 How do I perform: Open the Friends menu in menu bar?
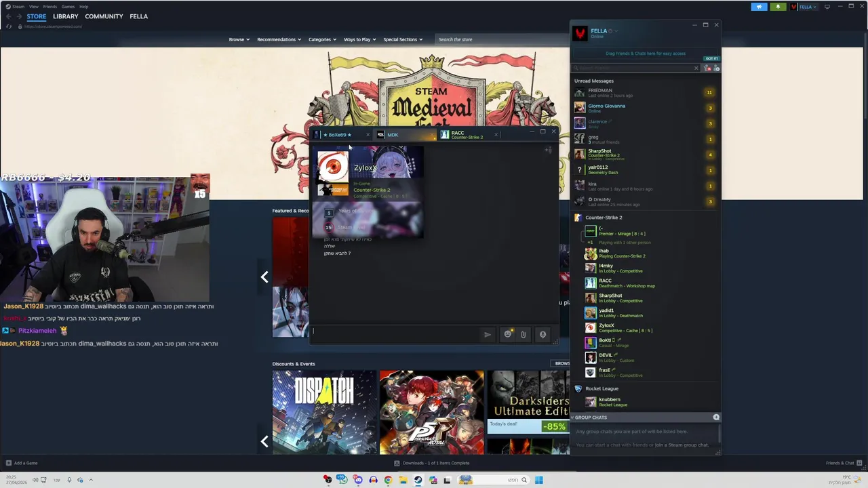pos(50,7)
